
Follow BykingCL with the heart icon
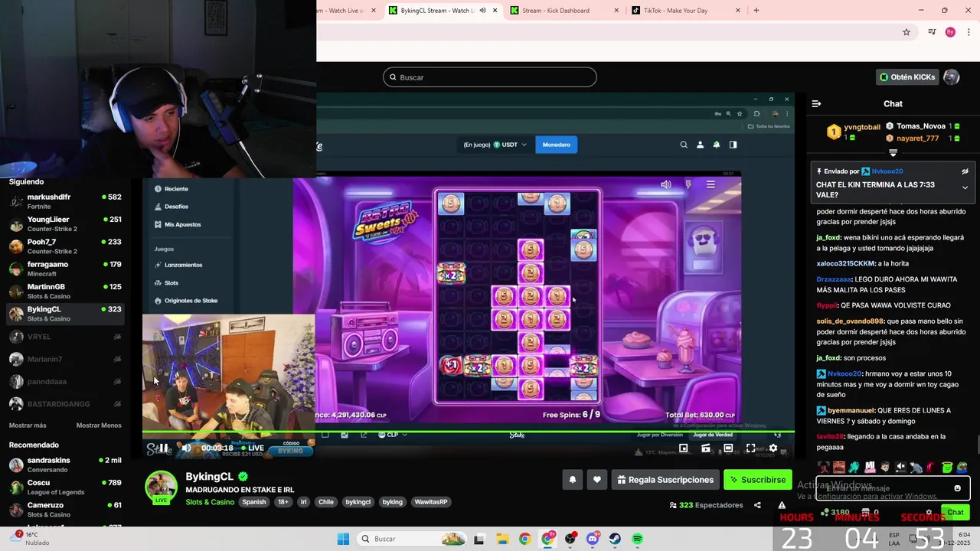[x=597, y=480]
